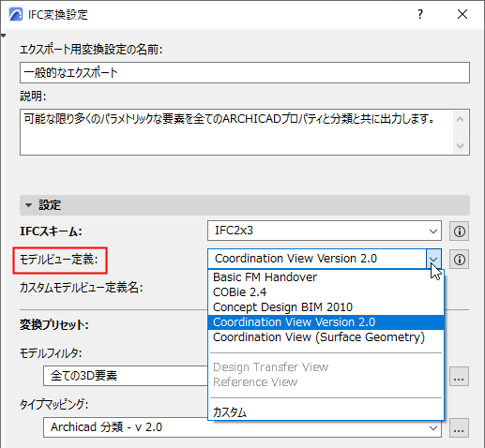Open help with the question mark button

tap(420, 14)
